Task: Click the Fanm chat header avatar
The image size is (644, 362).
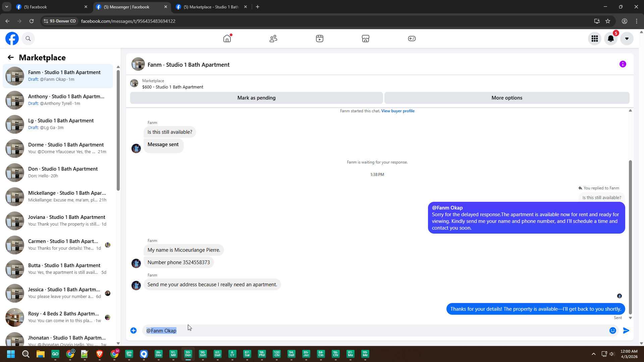Action: (x=138, y=64)
